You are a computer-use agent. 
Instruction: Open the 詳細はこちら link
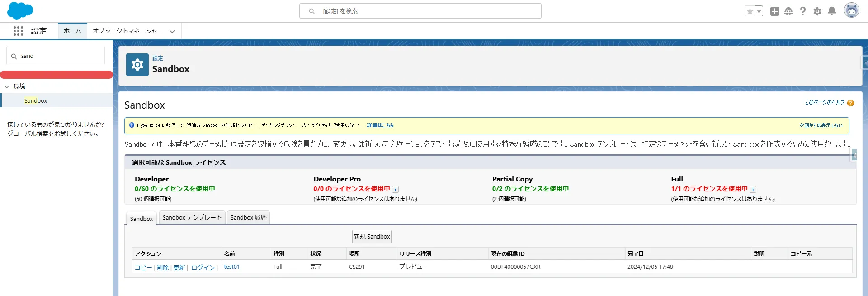[x=380, y=125]
